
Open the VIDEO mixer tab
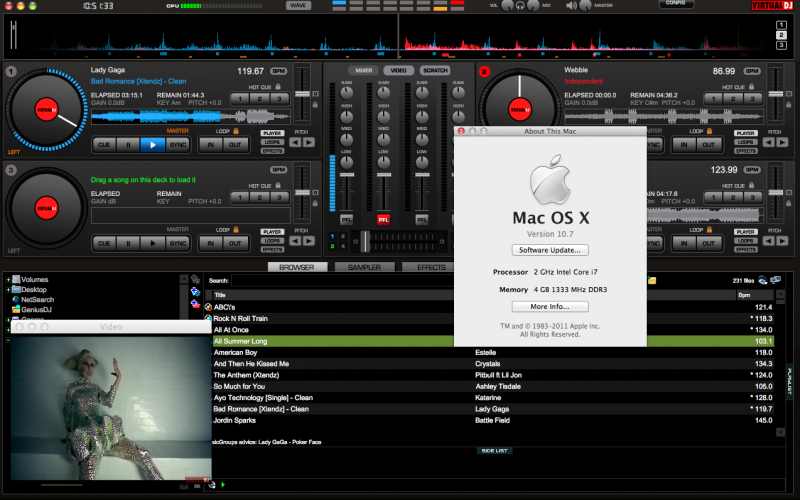point(398,70)
